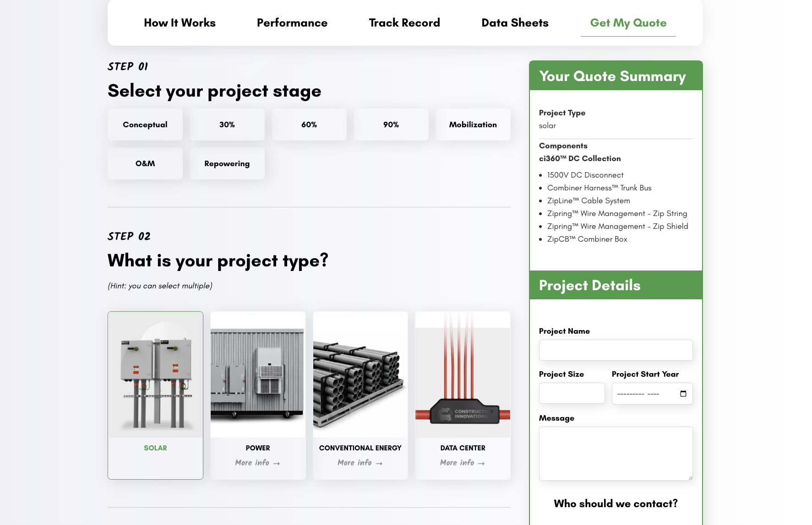
Task: Choose the 30% project stage
Action: (227, 124)
